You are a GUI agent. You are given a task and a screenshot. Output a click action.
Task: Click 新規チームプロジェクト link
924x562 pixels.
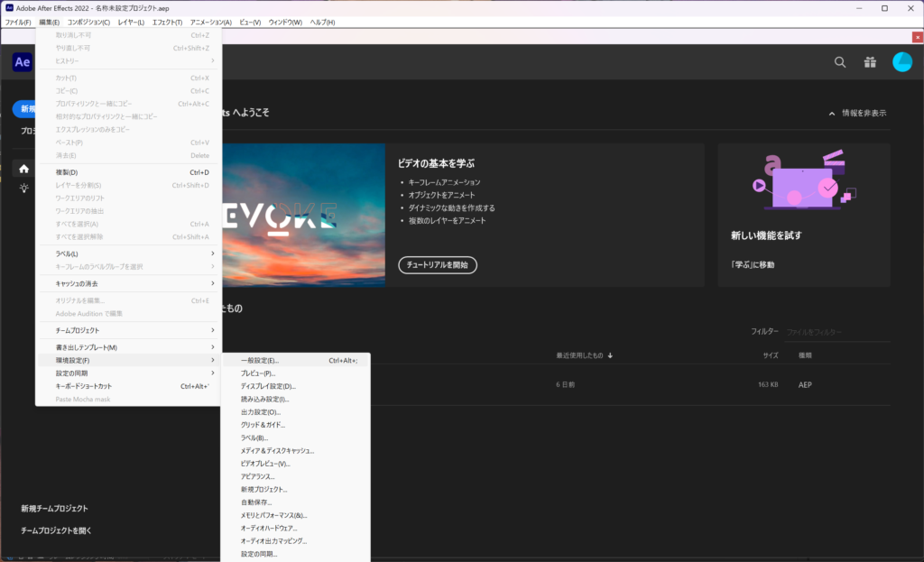coord(54,509)
